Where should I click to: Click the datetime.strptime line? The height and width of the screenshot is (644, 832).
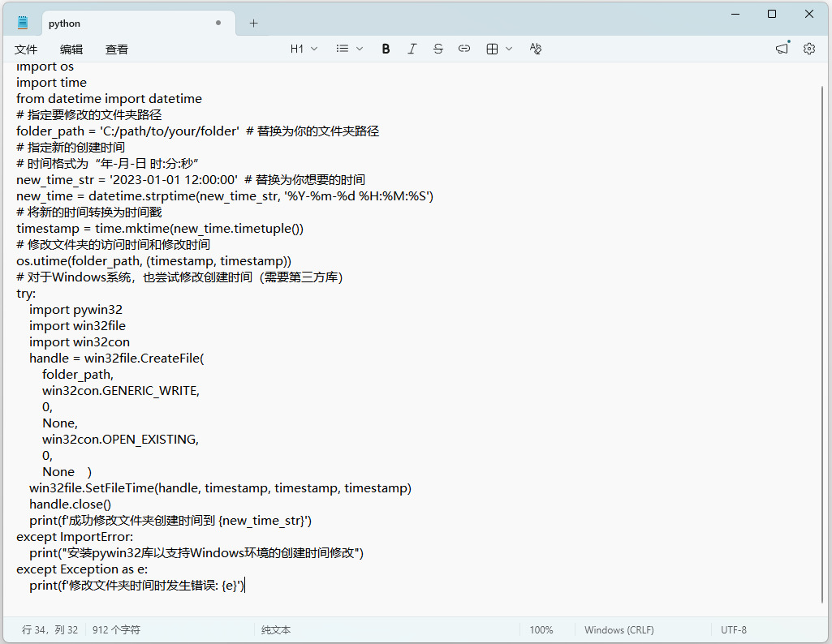coord(225,196)
